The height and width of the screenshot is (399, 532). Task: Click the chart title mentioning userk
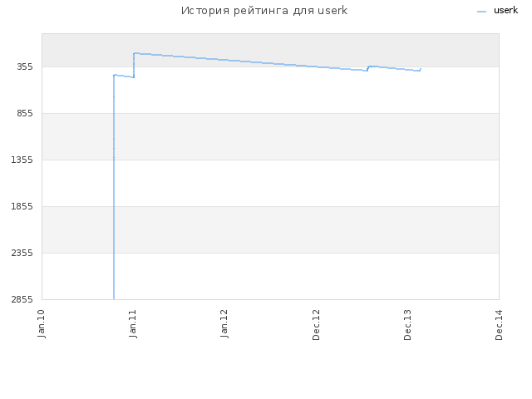264,11
